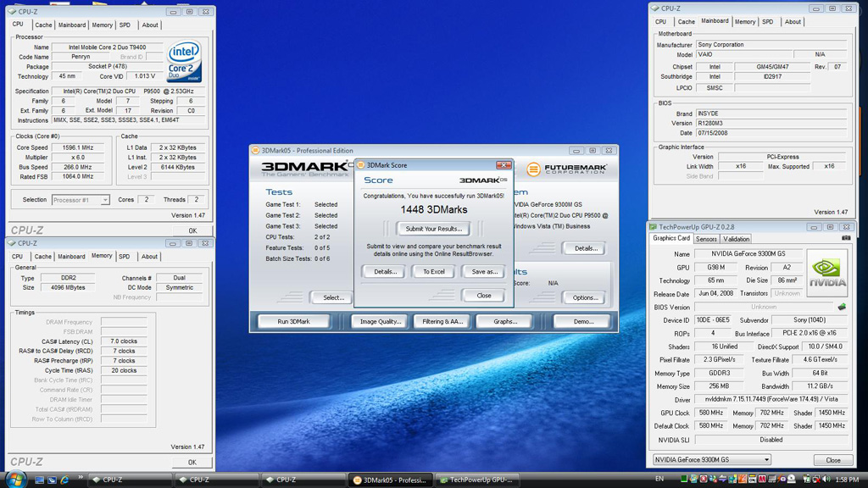Expand quick launch overflow chevron
The height and width of the screenshot is (488, 868).
point(80,478)
